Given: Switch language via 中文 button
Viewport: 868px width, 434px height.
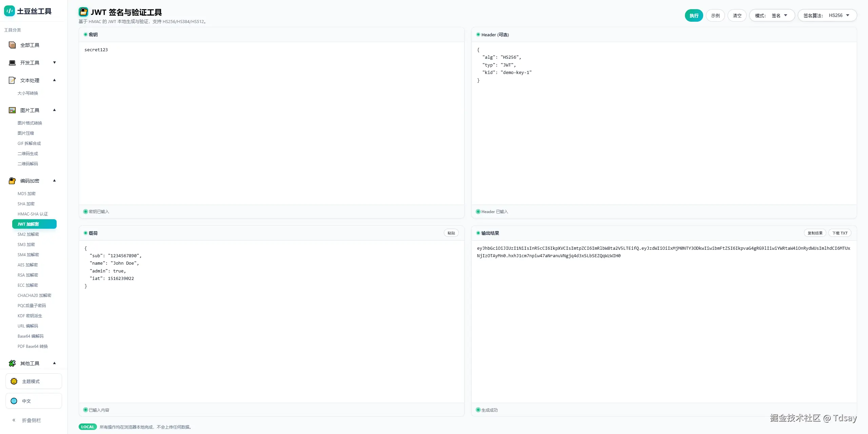Looking at the screenshot, I should tap(34, 401).
